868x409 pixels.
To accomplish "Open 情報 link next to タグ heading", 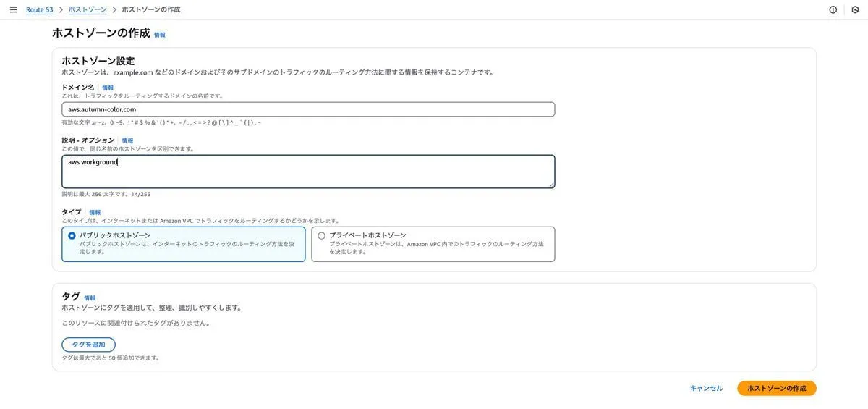I will [x=90, y=298].
